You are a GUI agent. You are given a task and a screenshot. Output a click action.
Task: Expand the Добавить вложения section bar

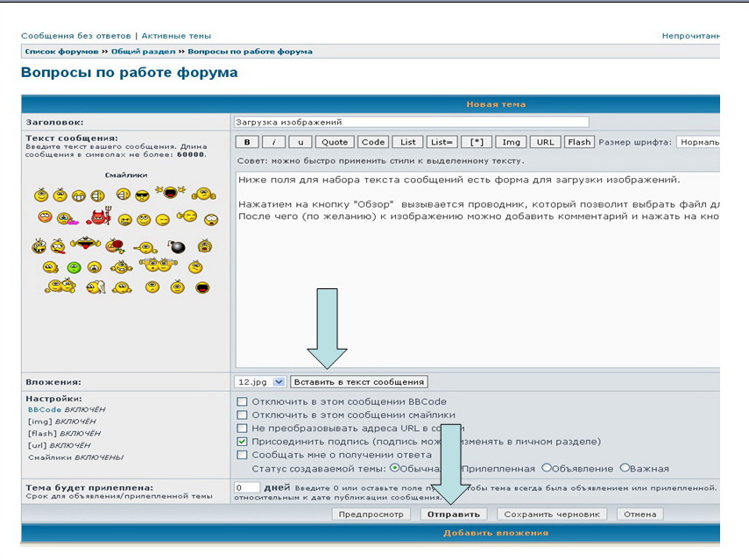pos(496,532)
